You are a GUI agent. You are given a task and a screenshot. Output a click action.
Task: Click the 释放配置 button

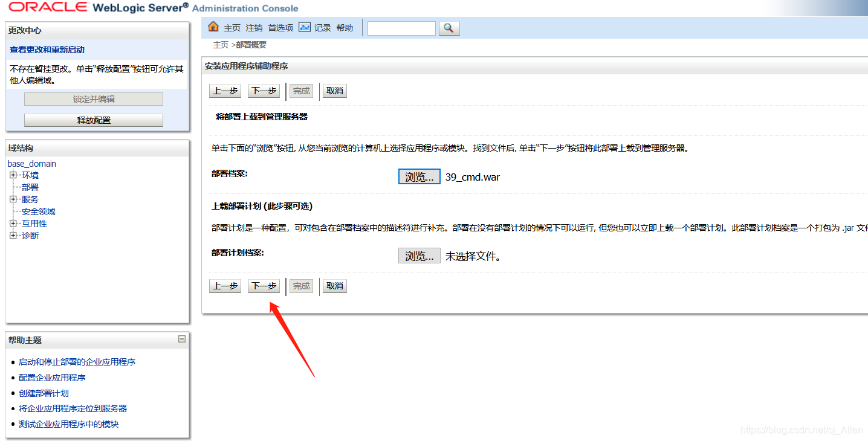click(94, 120)
